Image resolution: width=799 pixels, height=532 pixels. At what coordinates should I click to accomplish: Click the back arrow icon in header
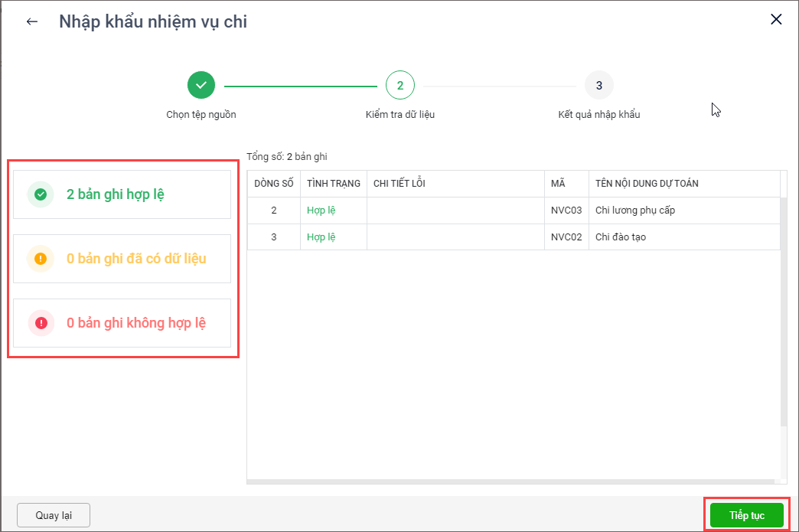31,21
